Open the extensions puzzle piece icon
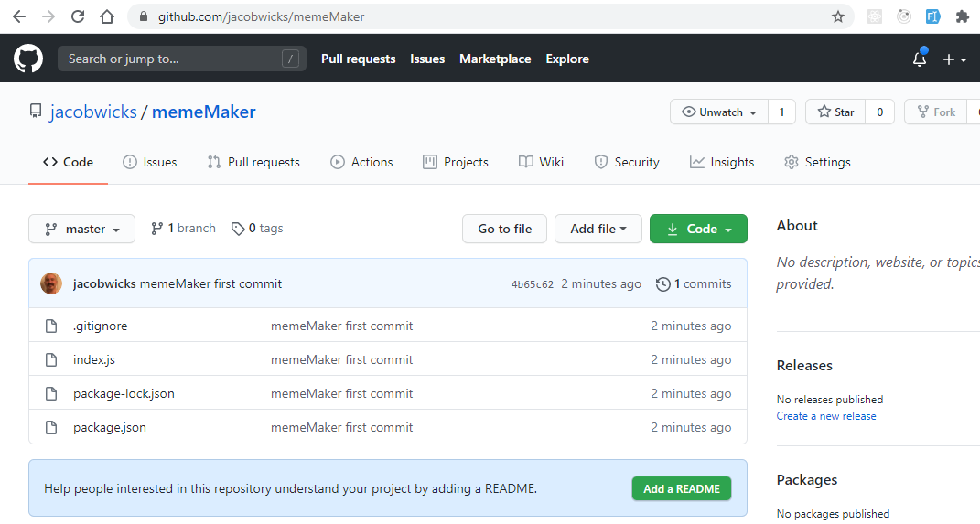The image size is (980, 524). tap(963, 16)
